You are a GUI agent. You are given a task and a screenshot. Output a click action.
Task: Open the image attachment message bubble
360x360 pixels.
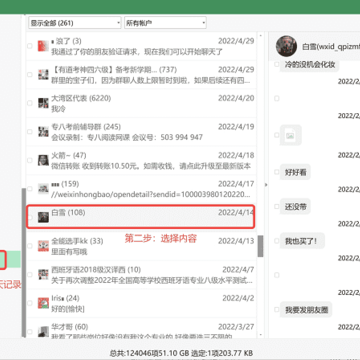click(x=291, y=135)
